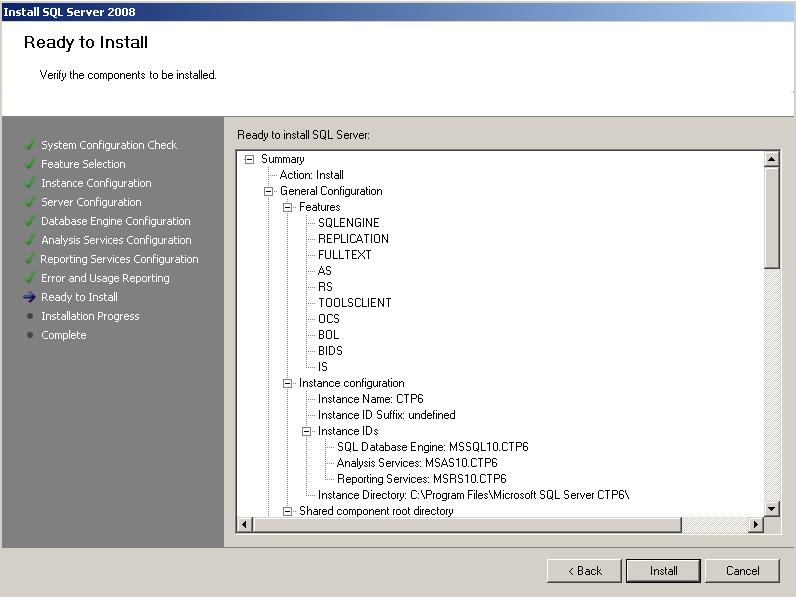Image resolution: width=796 pixels, height=597 pixels.
Task: Select the Database Engine Configuration step
Action: 116,221
